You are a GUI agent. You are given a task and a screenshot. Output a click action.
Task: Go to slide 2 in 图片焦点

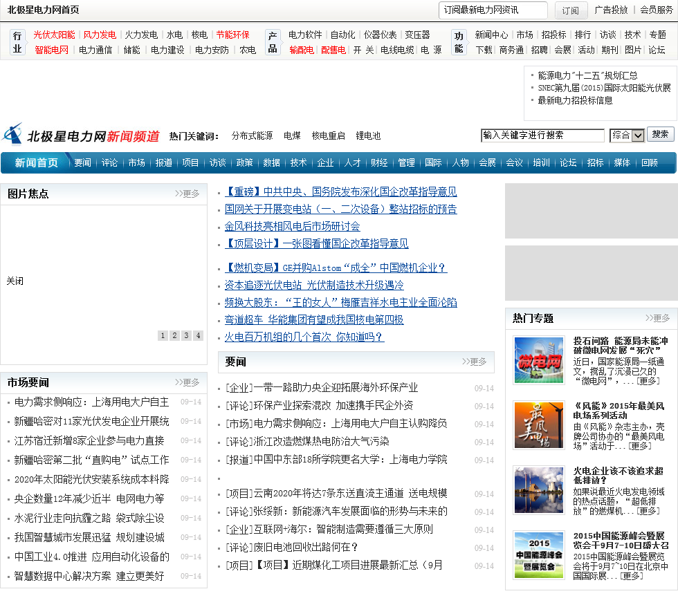(174, 335)
